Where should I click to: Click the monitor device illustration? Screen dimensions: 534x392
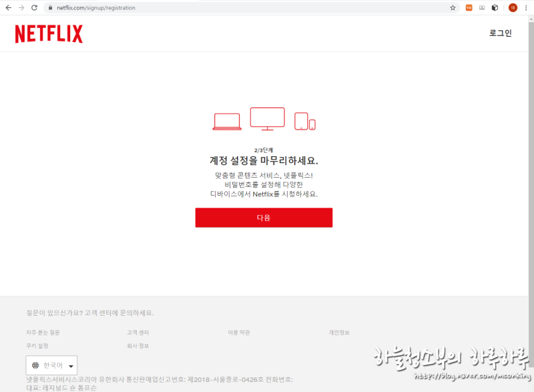pos(268,118)
